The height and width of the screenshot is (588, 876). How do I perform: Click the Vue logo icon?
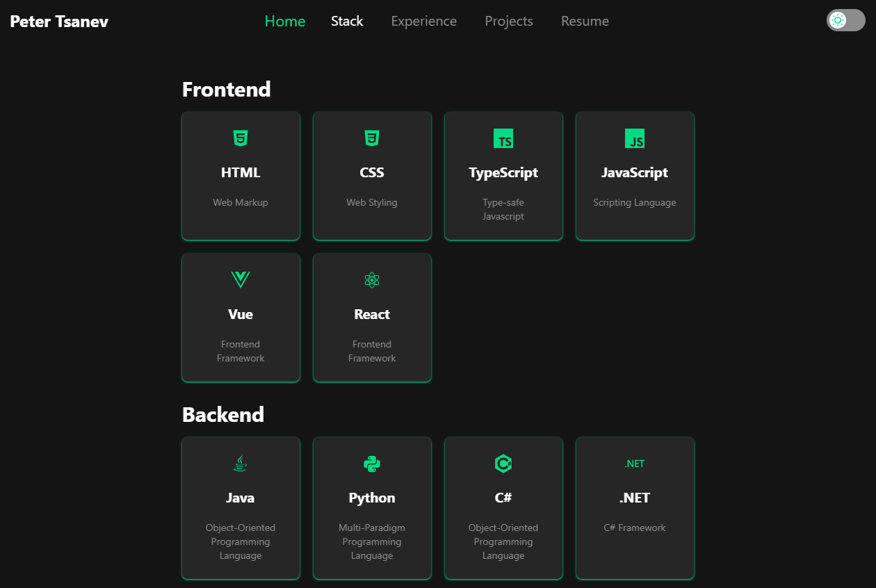pyautogui.click(x=241, y=280)
